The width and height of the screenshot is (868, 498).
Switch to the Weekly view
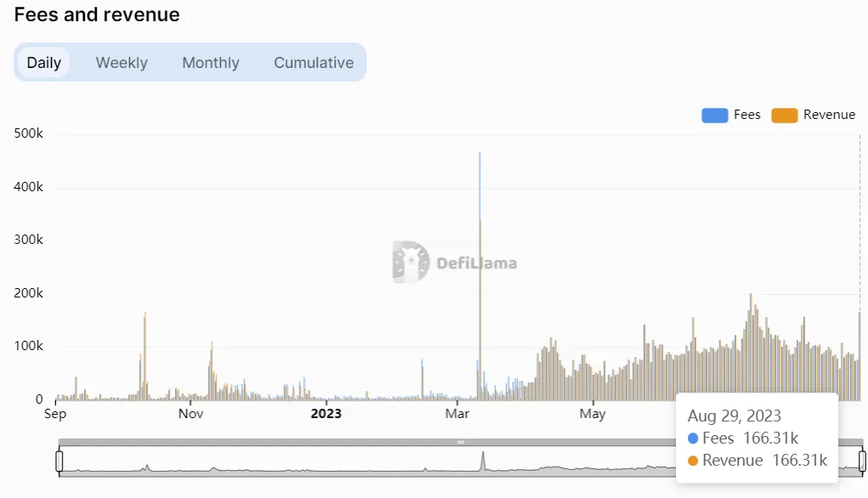click(x=121, y=63)
